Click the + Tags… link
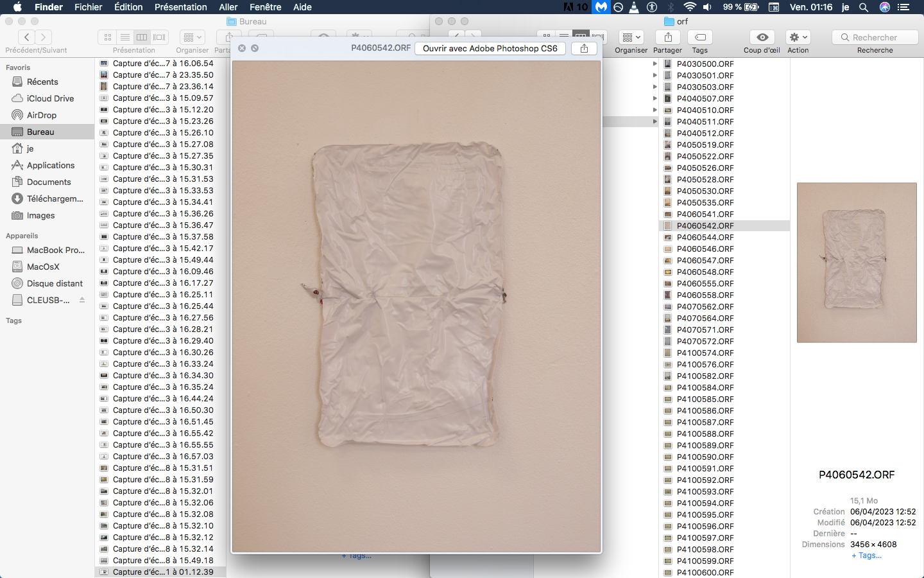 (x=866, y=556)
